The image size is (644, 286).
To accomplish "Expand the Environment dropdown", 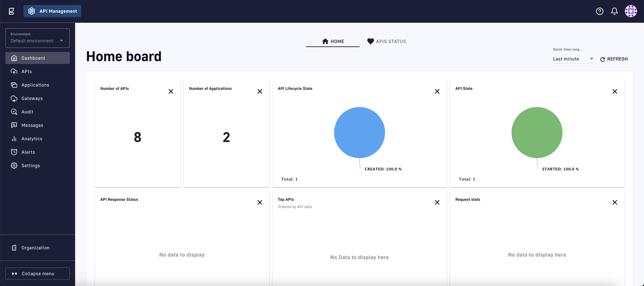I will click(38, 38).
